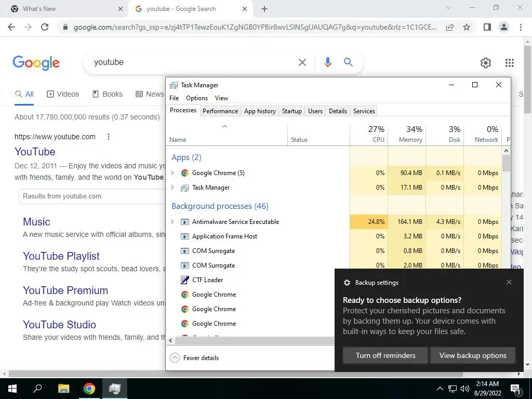The height and width of the screenshot is (399, 532).
Task: Open the YouTube Premium sitelink
Action: point(65,290)
